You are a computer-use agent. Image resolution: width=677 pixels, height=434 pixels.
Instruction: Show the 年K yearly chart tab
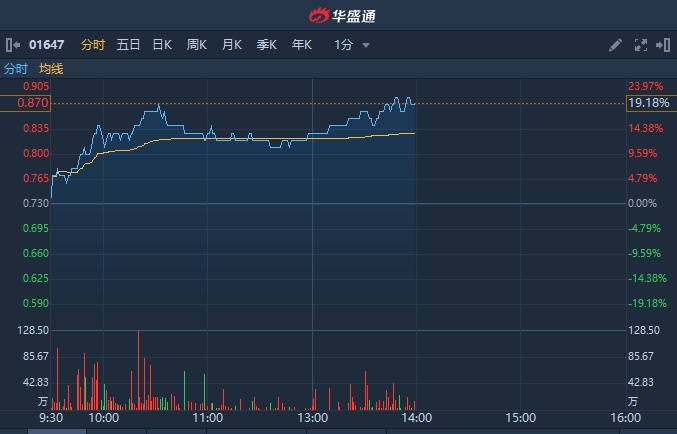coord(301,45)
